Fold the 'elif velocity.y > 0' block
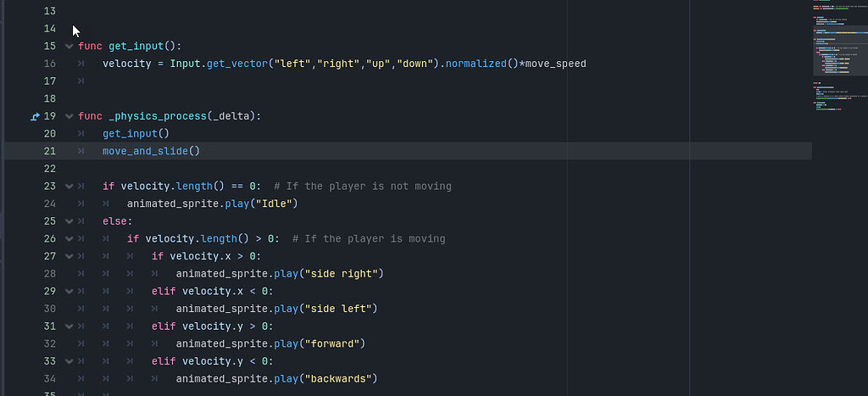The image size is (868, 396). (70, 326)
